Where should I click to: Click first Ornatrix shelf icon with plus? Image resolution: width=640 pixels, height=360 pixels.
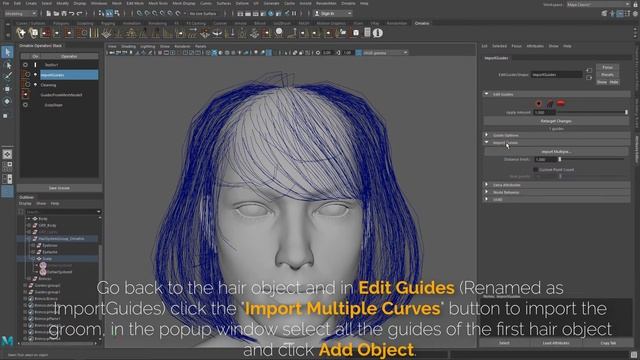(21, 33)
